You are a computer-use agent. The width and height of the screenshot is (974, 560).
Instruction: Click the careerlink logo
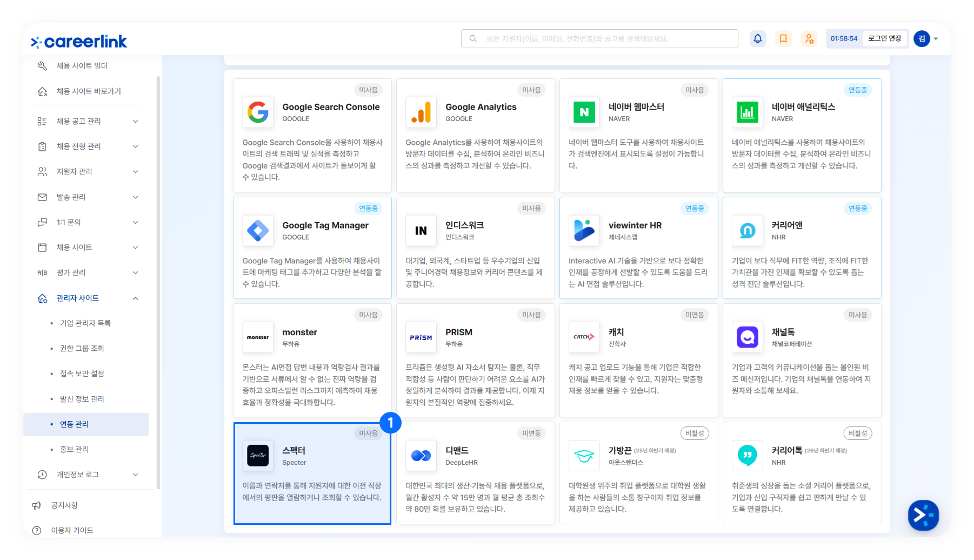pos(79,42)
